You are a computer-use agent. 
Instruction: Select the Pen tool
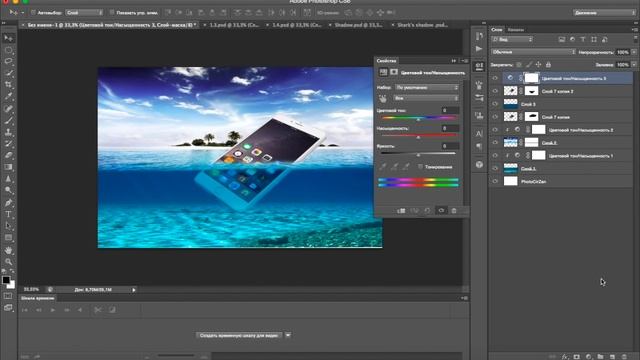[9, 202]
